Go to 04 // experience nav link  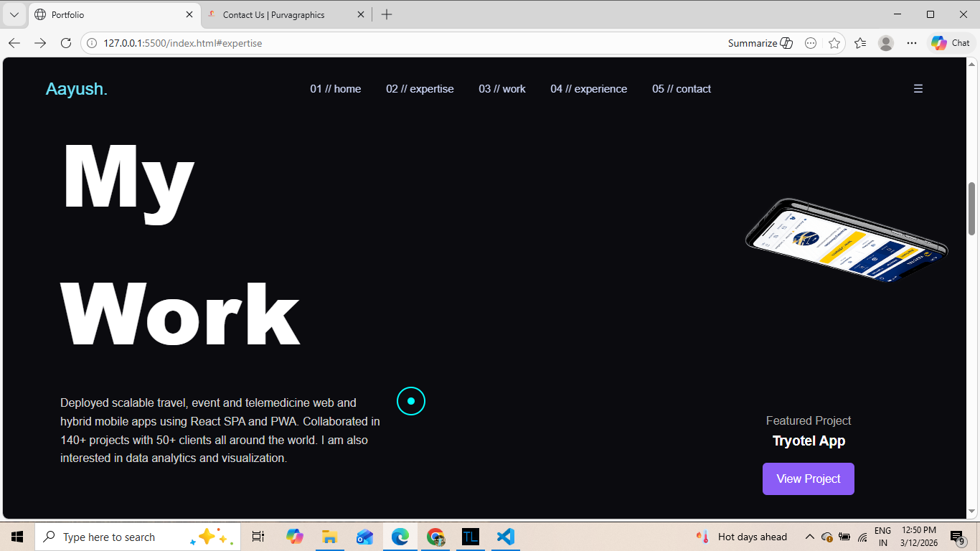click(588, 89)
